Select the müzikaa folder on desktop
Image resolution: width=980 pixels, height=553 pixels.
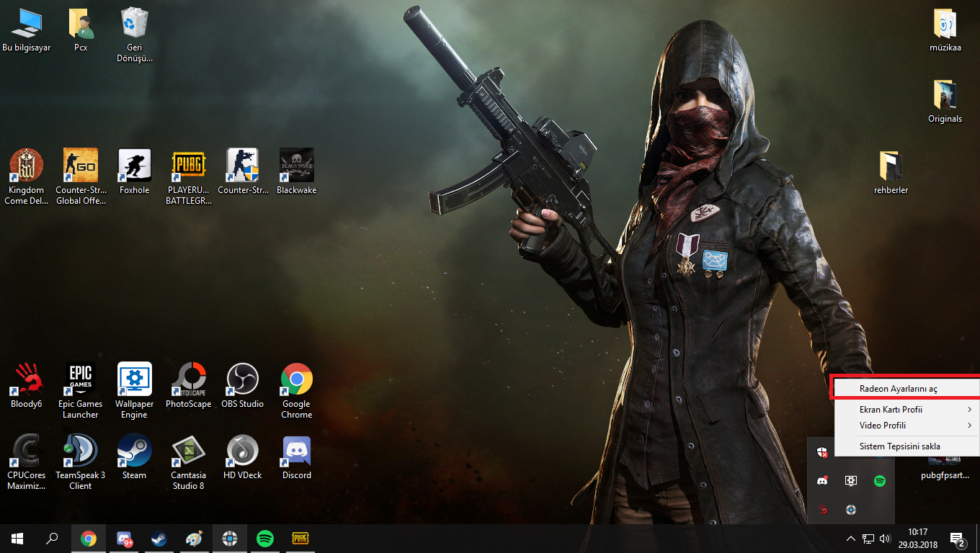pyautogui.click(x=945, y=30)
